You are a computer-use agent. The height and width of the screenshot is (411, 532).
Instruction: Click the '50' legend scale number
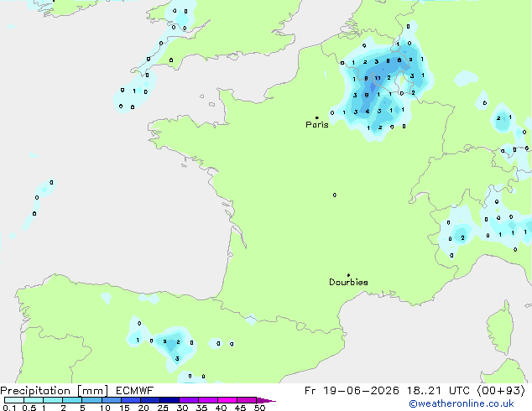[x=260, y=408]
